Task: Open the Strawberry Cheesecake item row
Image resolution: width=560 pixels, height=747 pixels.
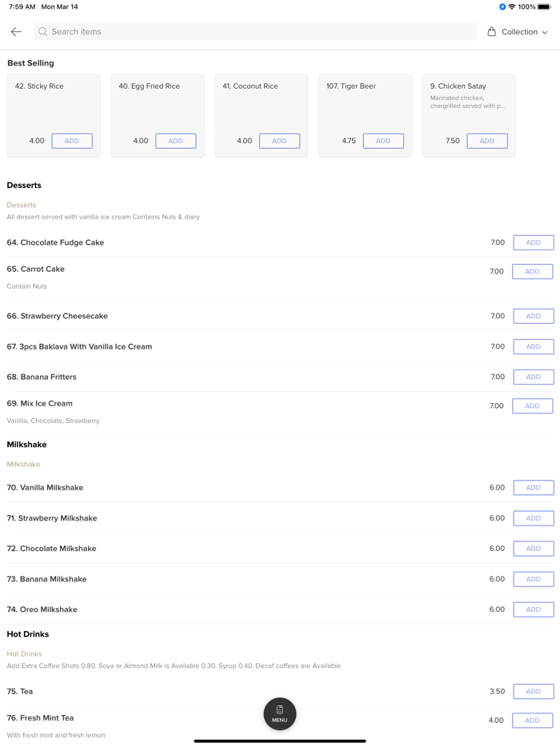Action: [x=240, y=316]
